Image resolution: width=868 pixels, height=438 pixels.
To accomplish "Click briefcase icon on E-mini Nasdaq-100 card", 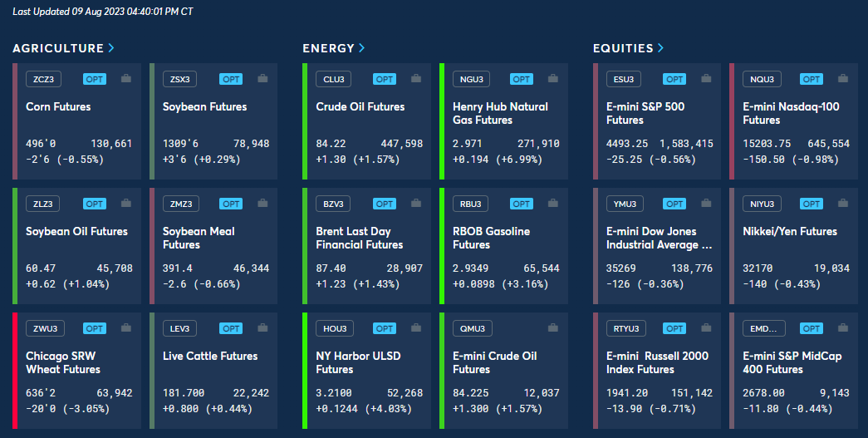I will pos(843,79).
